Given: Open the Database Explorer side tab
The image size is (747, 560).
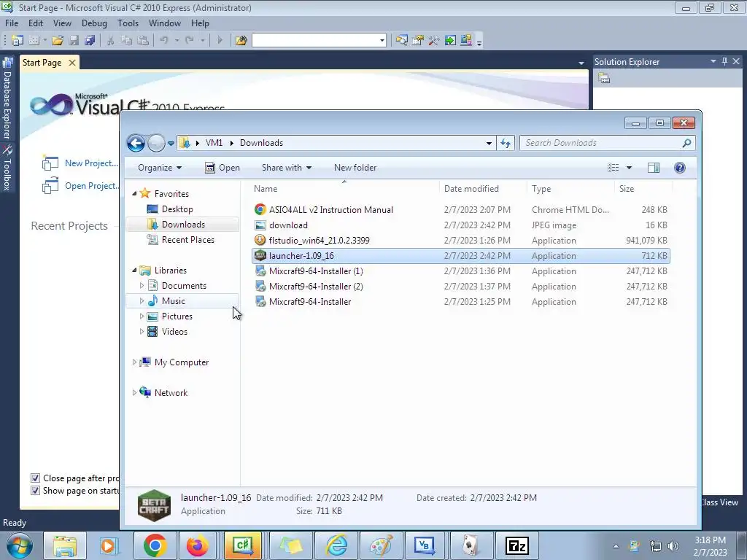Looking at the screenshot, I should pos(7,99).
